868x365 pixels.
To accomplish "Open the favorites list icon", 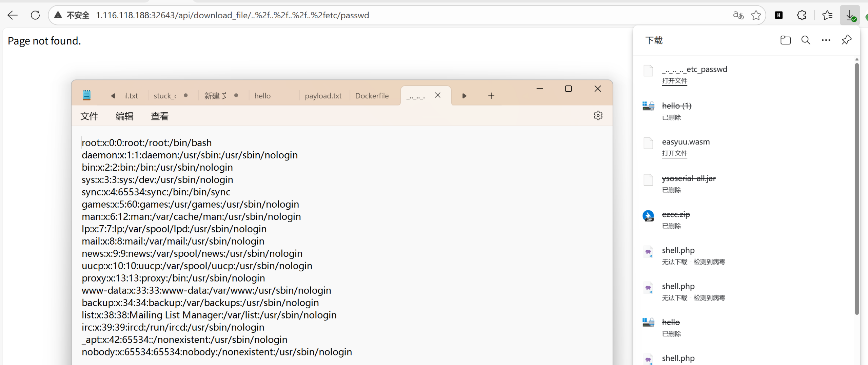I will 827,15.
